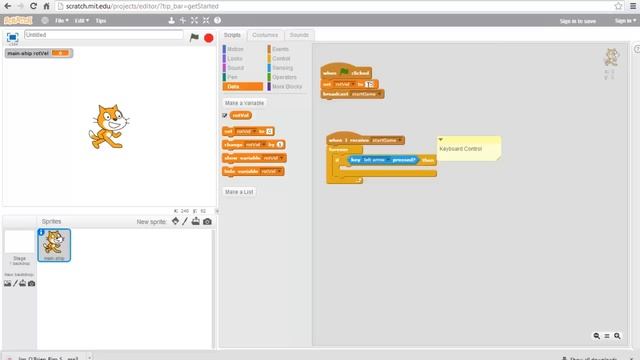
Task: Stop the project with red stop button
Action: point(209,38)
